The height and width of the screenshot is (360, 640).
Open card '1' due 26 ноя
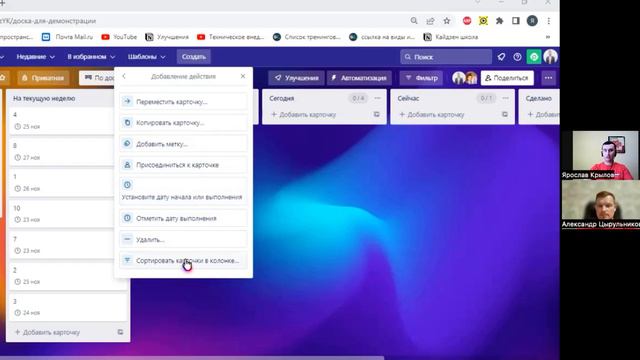pos(61,182)
